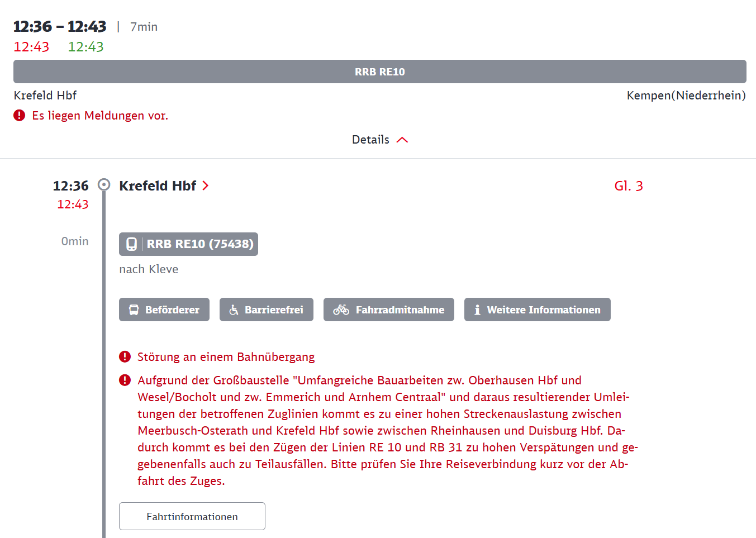This screenshot has height=538, width=756.
Task: Open Krefeld Hbf station via red chevron
Action: click(206, 185)
